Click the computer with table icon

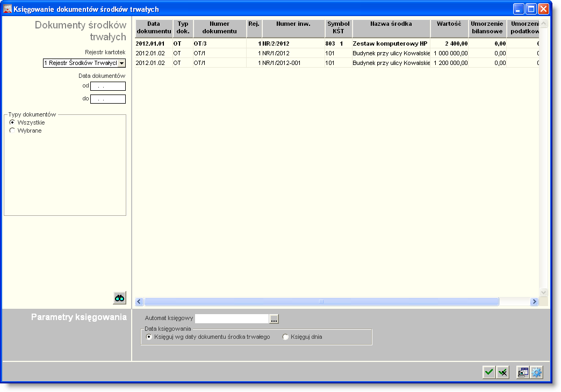click(523, 372)
